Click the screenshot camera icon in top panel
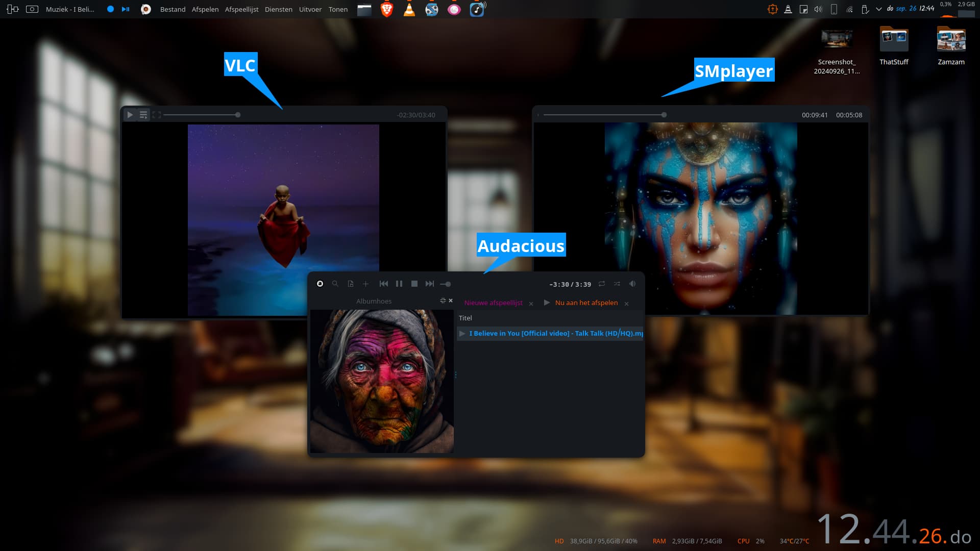Image resolution: width=980 pixels, height=551 pixels. click(32, 9)
